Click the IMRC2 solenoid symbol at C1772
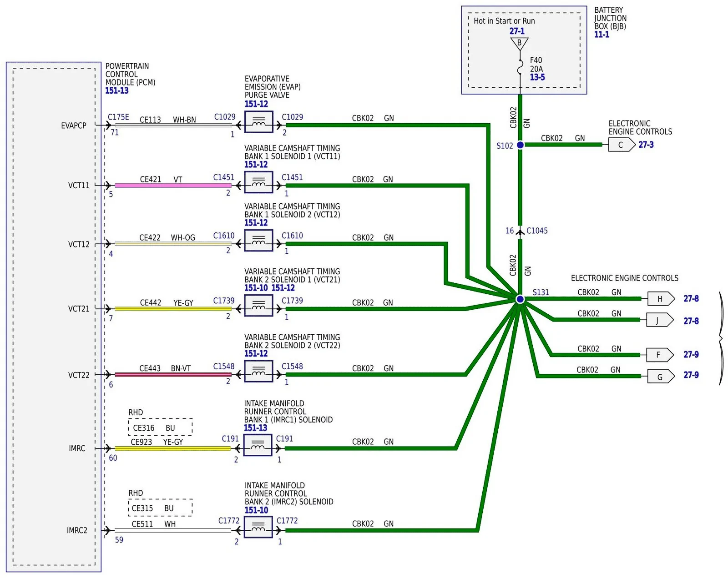This screenshot has height=578, width=728. [x=258, y=528]
